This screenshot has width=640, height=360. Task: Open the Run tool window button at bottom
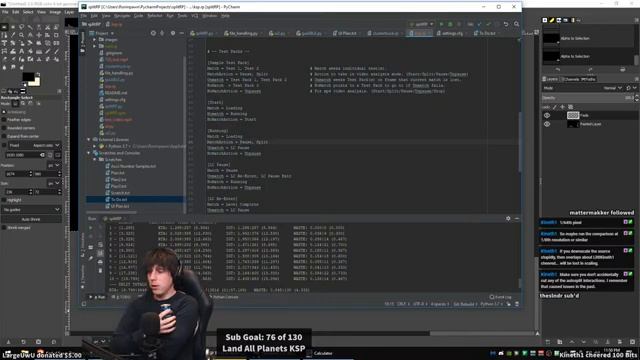pyautogui.click(x=98, y=297)
